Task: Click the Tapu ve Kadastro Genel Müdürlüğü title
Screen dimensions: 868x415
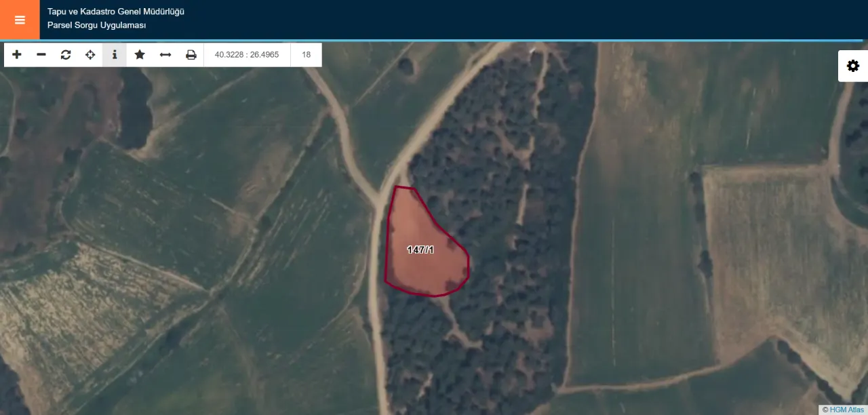Action: [x=116, y=12]
